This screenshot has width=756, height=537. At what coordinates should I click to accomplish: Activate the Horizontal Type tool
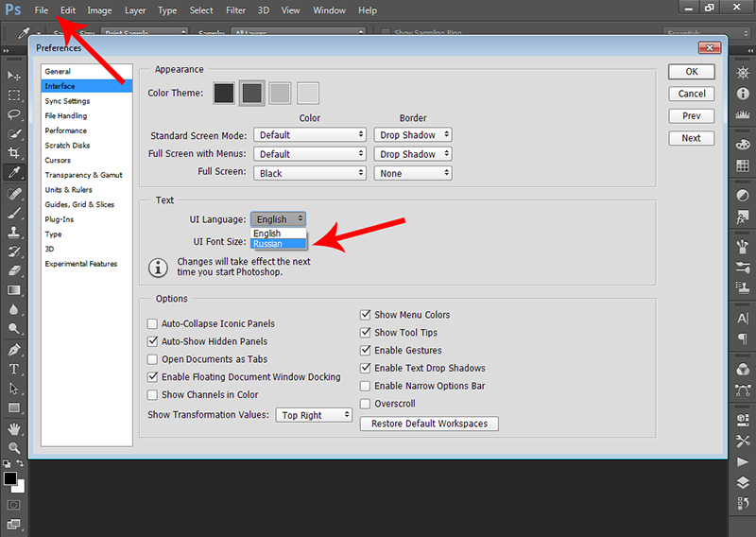pos(14,369)
